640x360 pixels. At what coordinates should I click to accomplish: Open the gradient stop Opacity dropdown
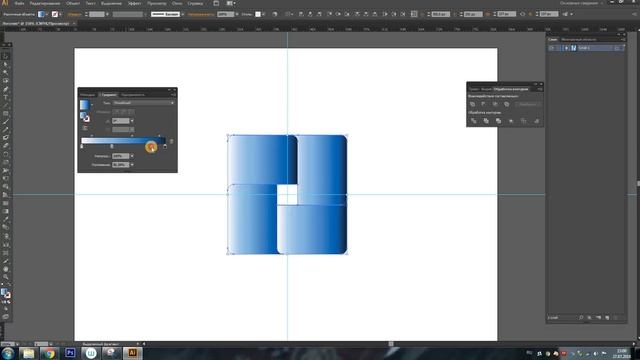132,156
